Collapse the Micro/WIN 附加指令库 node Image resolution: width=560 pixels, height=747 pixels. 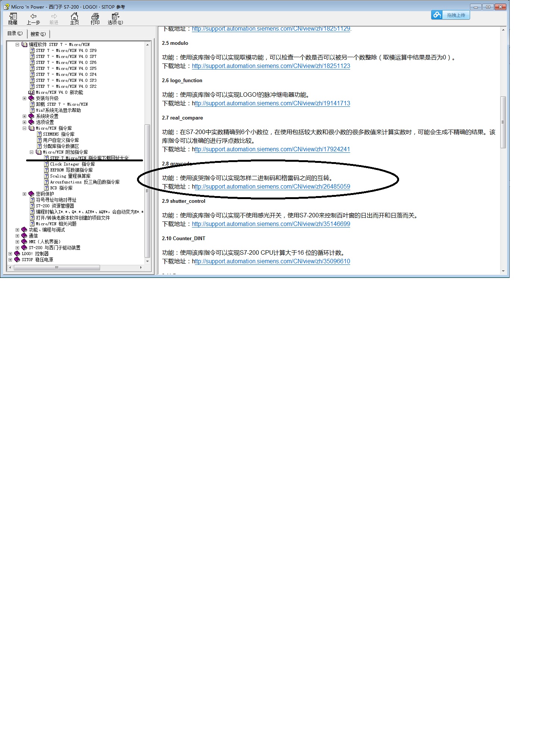[31, 152]
